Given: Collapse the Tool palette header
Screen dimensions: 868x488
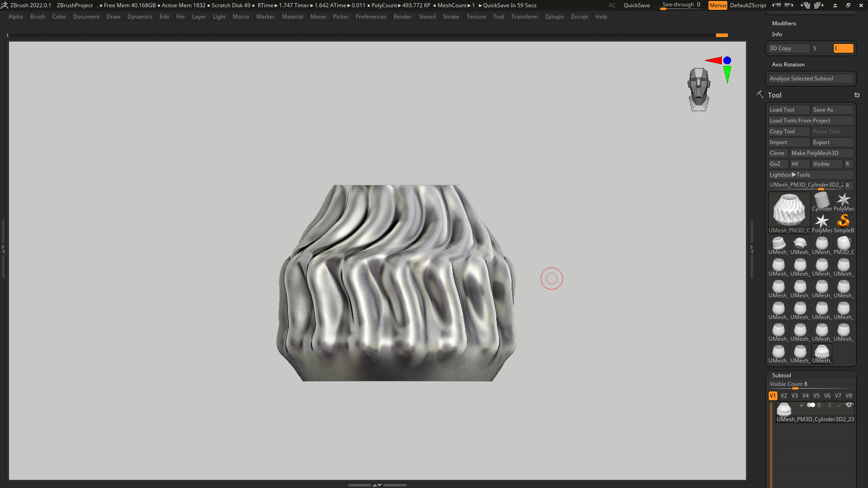Looking at the screenshot, I should pyautogui.click(x=774, y=95).
